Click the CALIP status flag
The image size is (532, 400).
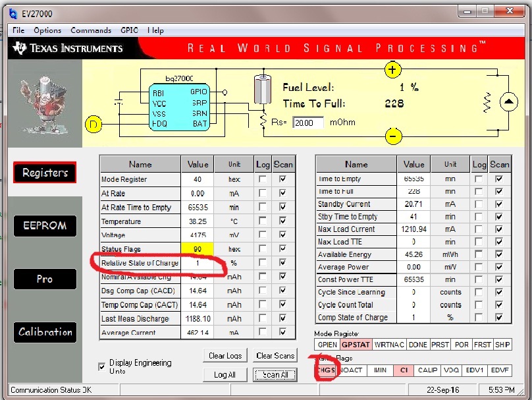coord(427,370)
